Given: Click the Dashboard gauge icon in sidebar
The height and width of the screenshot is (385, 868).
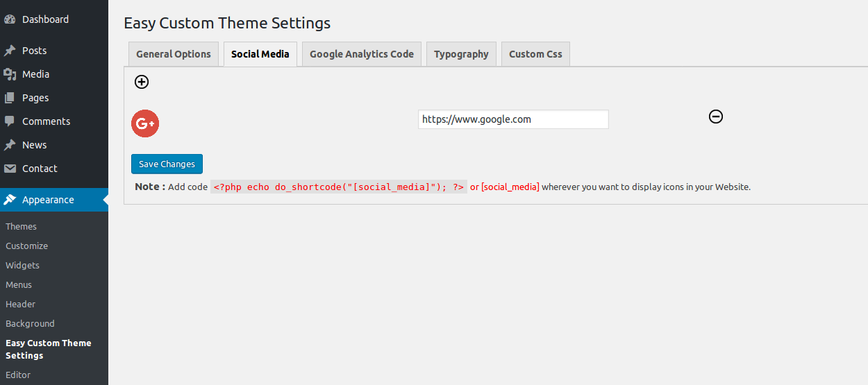Looking at the screenshot, I should click(10, 19).
